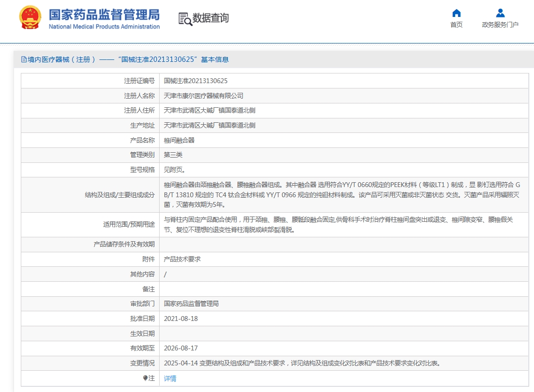534x392 pixels.
Task: Click the 数据查询 heading text
Action: pyautogui.click(x=211, y=18)
